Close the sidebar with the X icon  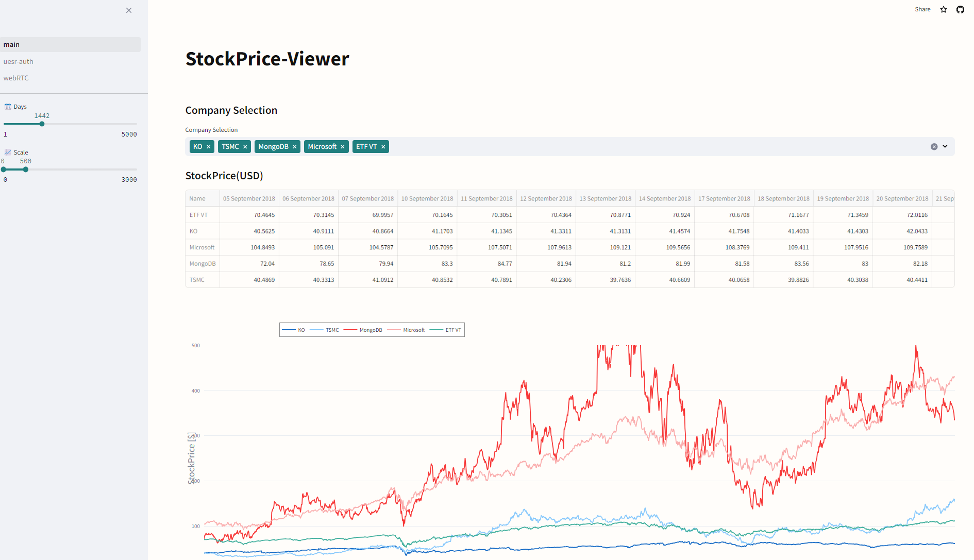(x=129, y=10)
